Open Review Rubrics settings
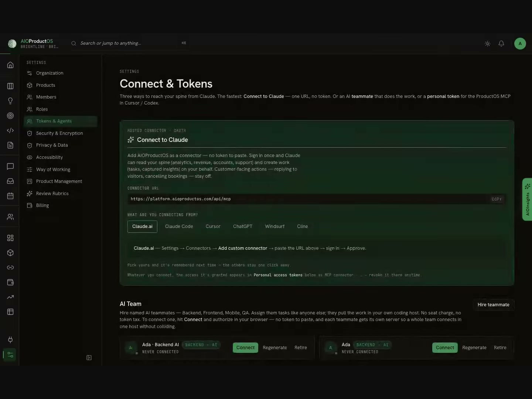This screenshot has height=399, width=532. (61, 194)
